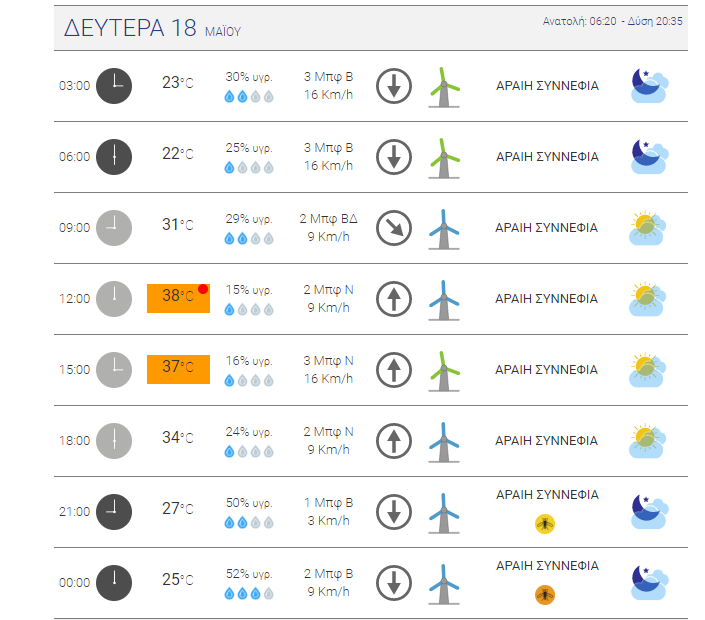
Task: Click the clock icon for 18:00
Action: tap(114, 441)
